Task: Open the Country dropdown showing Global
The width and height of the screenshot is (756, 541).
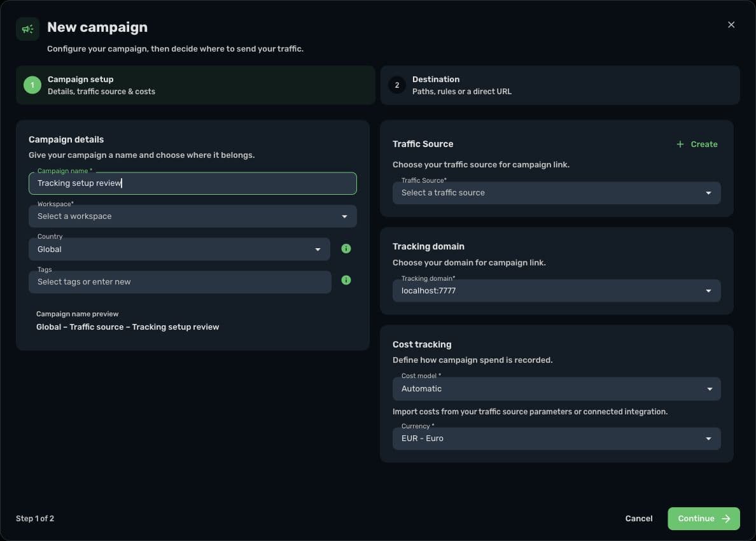Action: (x=179, y=249)
